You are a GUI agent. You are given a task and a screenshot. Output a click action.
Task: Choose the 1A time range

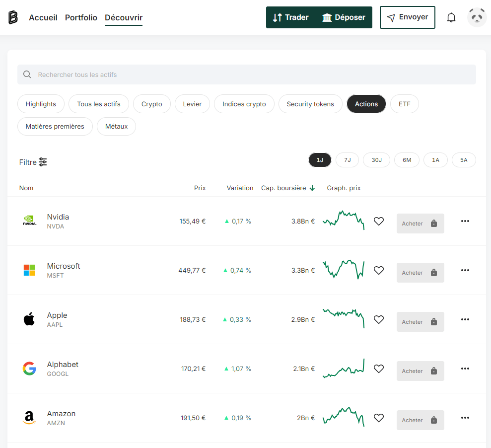point(435,160)
